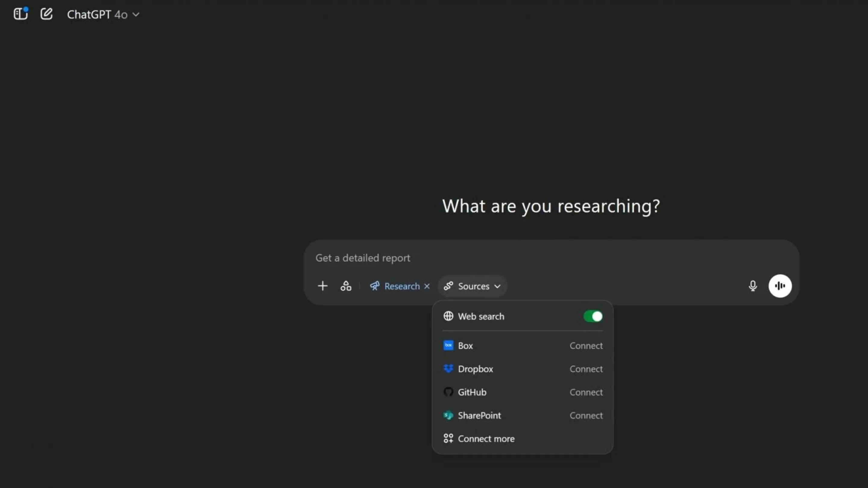
Task: Start a new chat with pencil icon
Action: tap(46, 14)
